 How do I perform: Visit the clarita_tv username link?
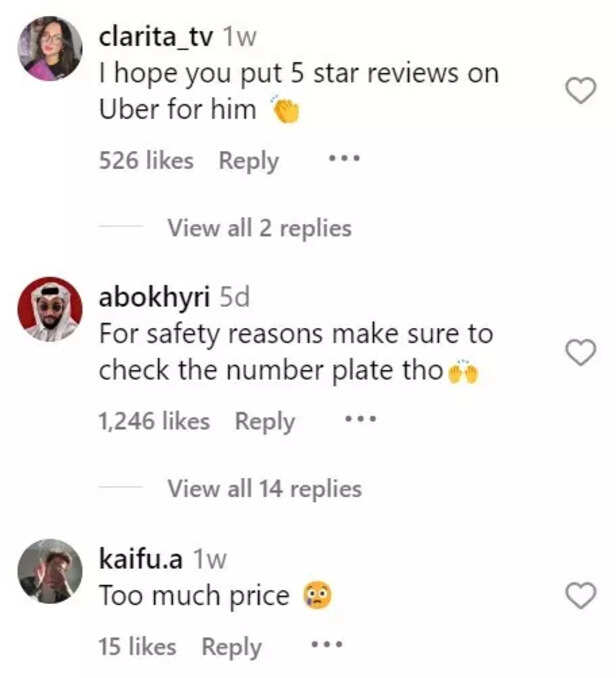tap(156, 37)
